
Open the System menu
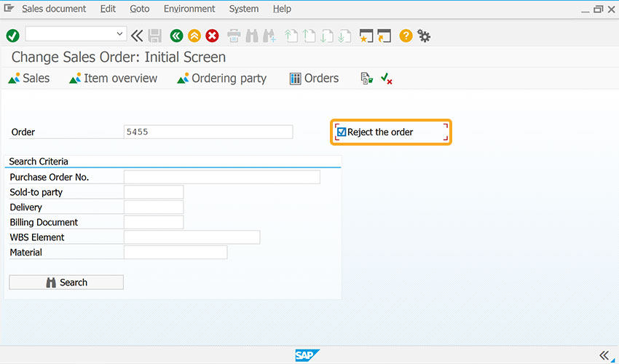[x=244, y=9]
